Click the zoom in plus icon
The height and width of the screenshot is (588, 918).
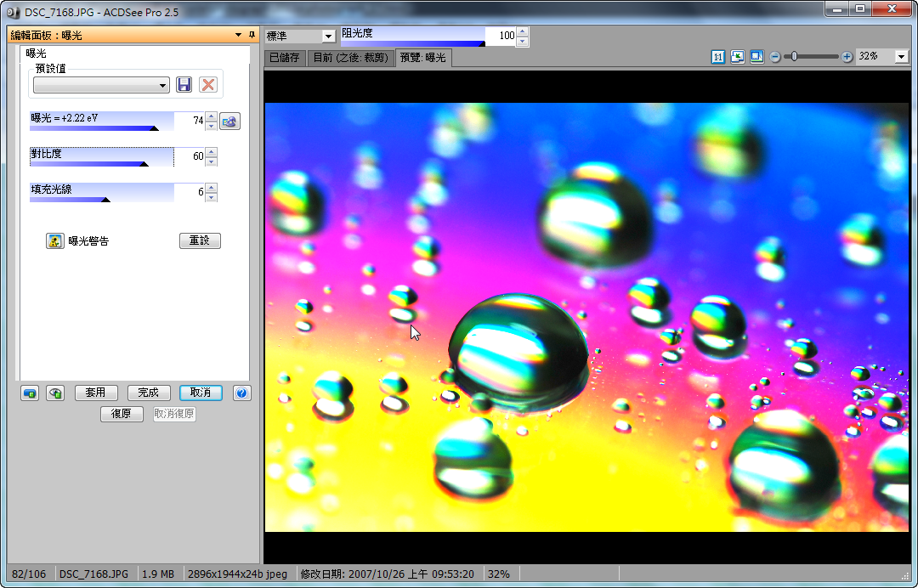847,57
